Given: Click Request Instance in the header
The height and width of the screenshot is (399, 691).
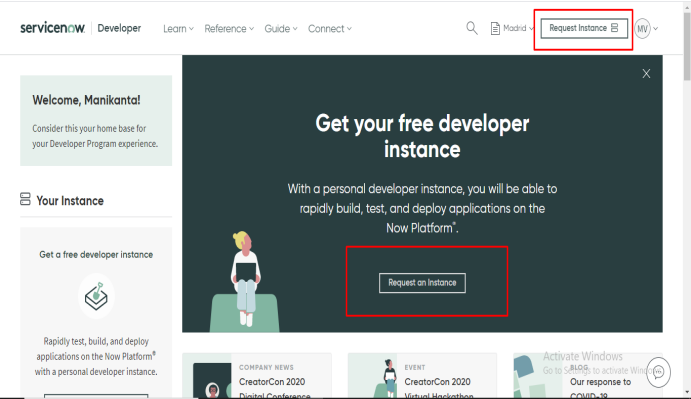Looking at the screenshot, I should tap(584, 28).
